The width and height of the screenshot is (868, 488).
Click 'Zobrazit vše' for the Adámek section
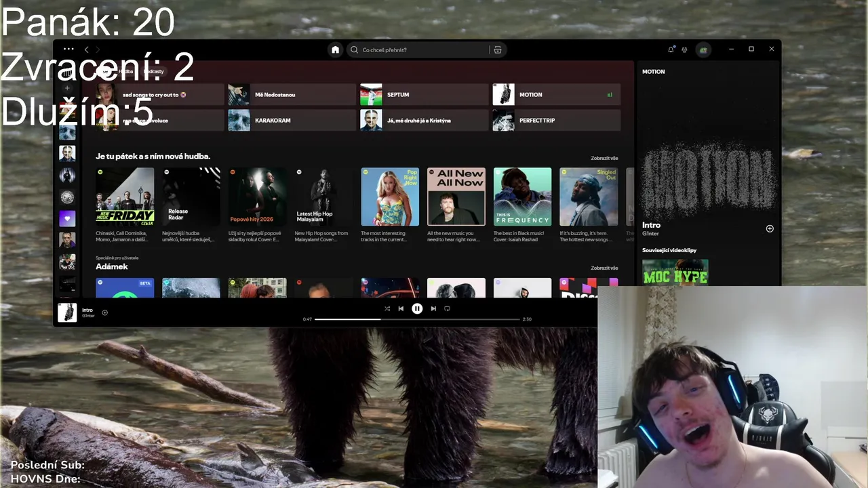coord(604,268)
